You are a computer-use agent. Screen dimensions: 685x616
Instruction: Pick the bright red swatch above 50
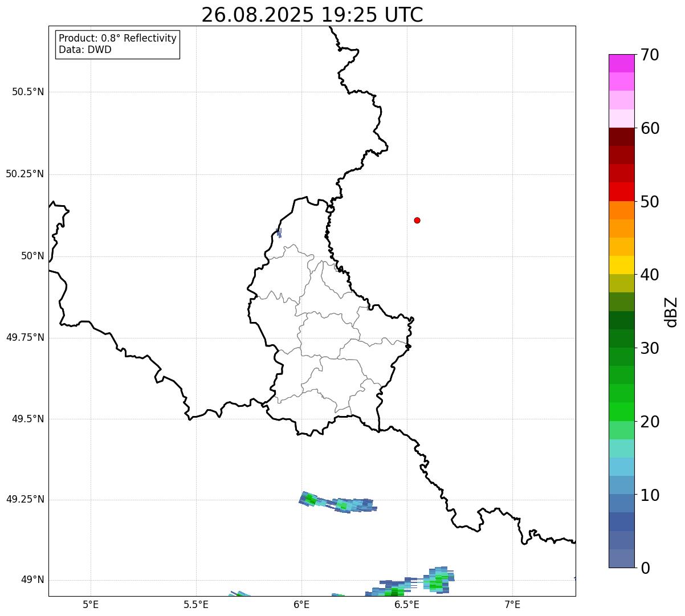[621, 191]
